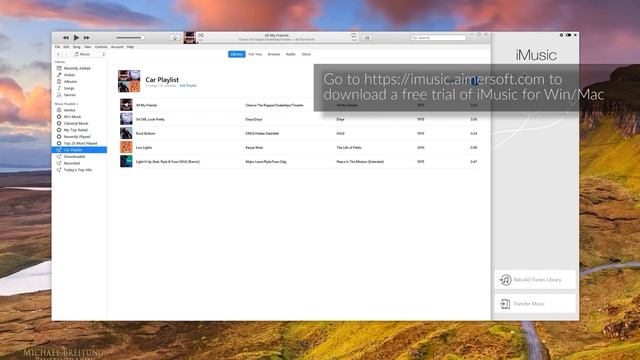
Task: Click the All My Friends album thumbnail
Action: 126,105
